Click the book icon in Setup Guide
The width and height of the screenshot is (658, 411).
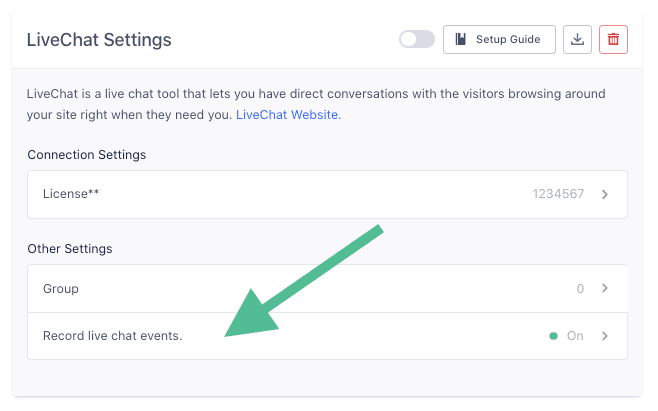(461, 40)
